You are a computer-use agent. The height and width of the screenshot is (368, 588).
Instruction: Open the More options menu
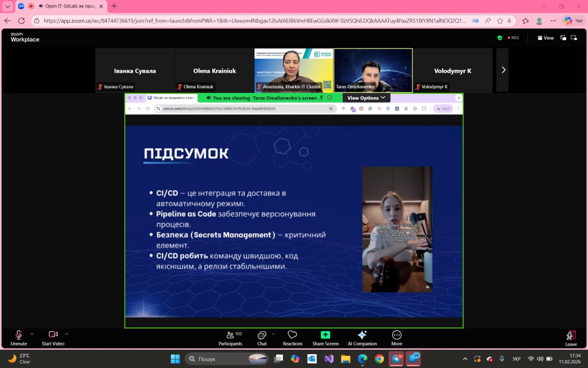[397, 338]
